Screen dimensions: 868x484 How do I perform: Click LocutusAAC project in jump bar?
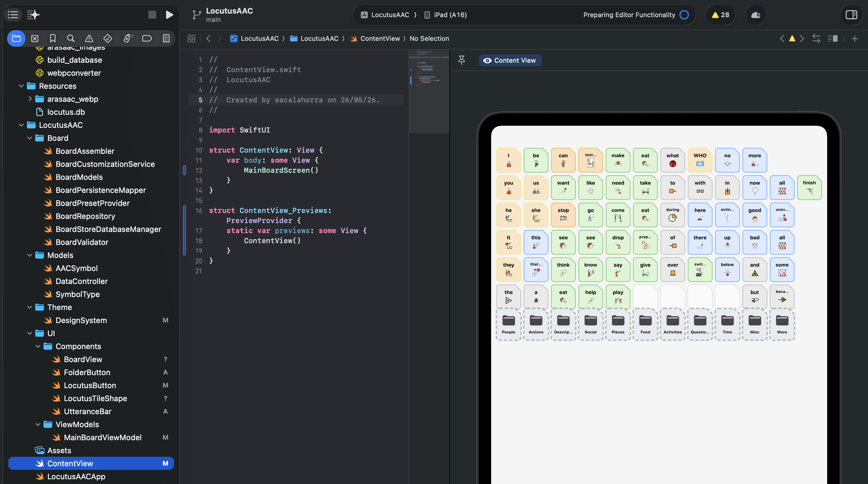[254, 39]
